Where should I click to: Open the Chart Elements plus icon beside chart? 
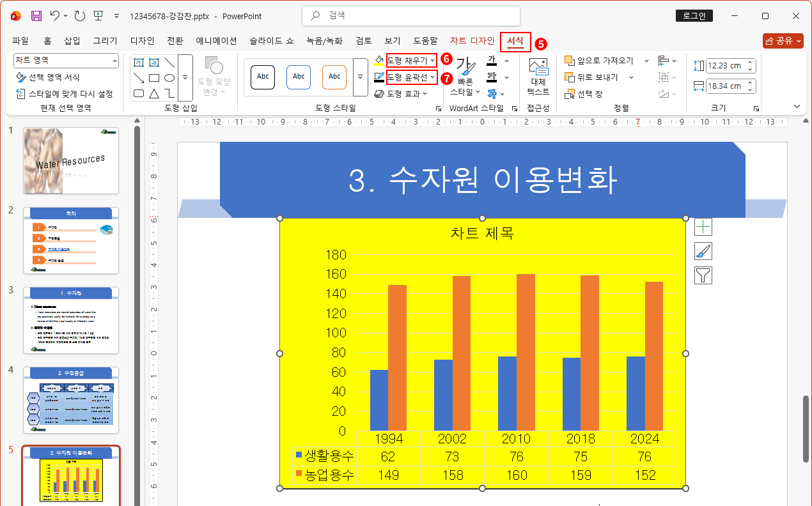pos(703,226)
